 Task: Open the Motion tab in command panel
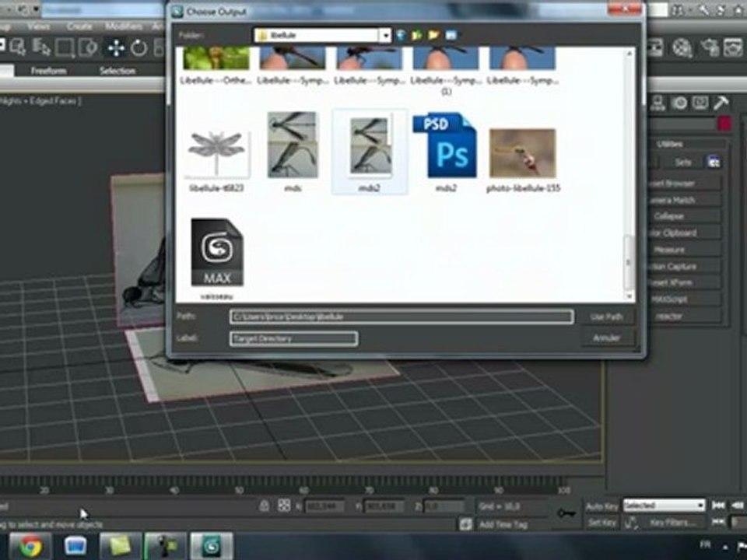point(680,103)
